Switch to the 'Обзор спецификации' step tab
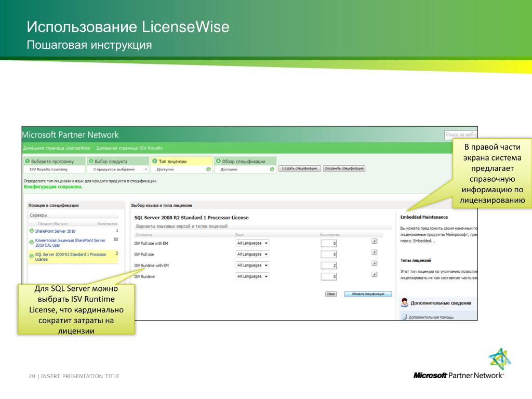The width and height of the screenshot is (532, 399). 245,162
